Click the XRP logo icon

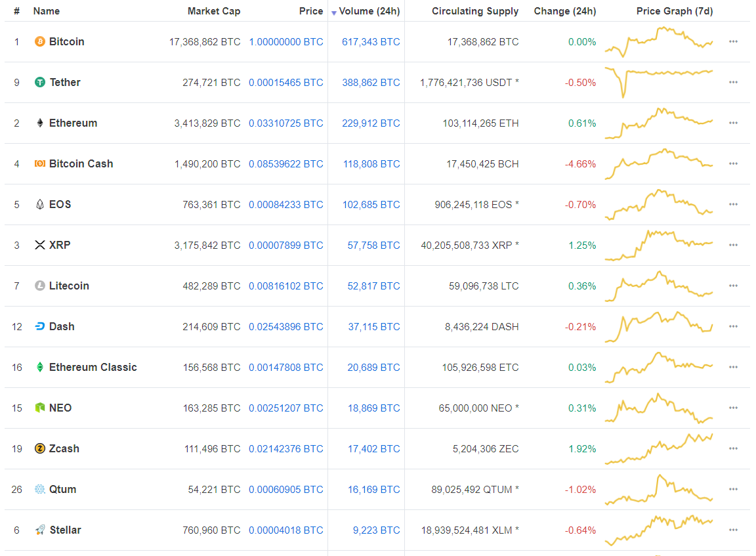click(x=40, y=245)
